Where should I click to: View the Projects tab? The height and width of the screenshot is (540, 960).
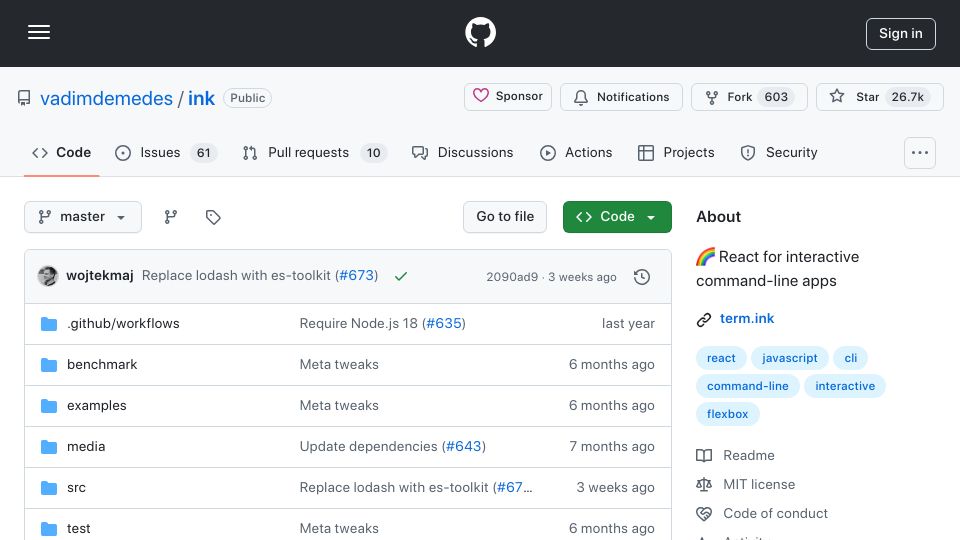676,152
